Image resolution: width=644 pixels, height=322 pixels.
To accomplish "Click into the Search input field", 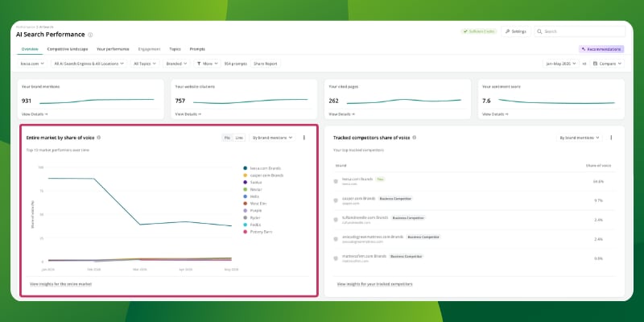I will [x=580, y=31].
